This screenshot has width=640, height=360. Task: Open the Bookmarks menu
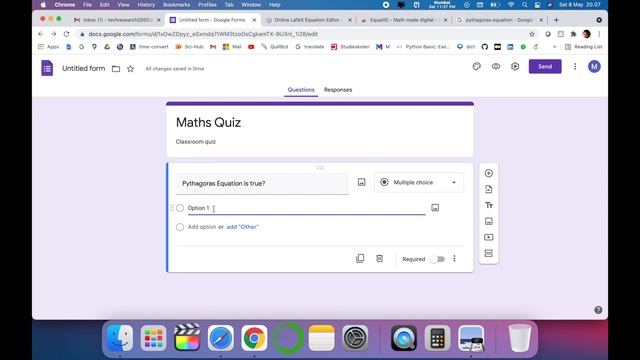pyautogui.click(x=176, y=5)
